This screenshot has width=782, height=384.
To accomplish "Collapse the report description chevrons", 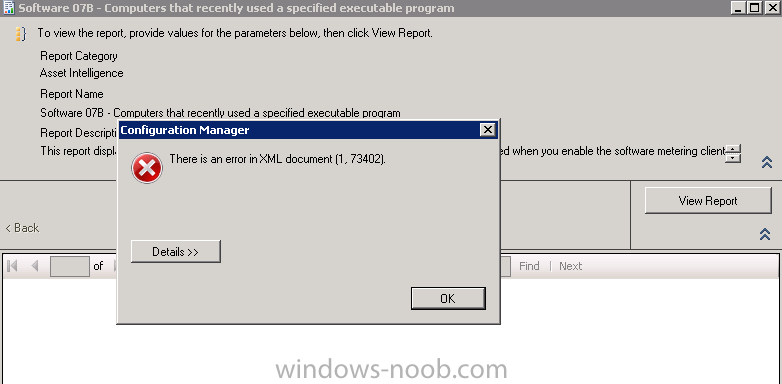I will [x=767, y=162].
